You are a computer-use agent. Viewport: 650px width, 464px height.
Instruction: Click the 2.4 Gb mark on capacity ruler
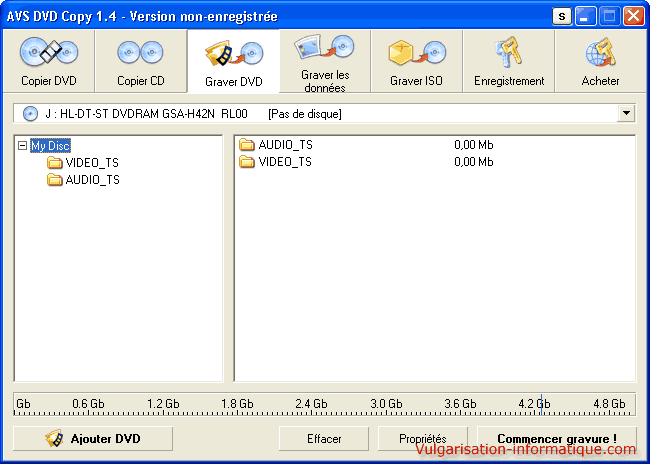coord(311,403)
